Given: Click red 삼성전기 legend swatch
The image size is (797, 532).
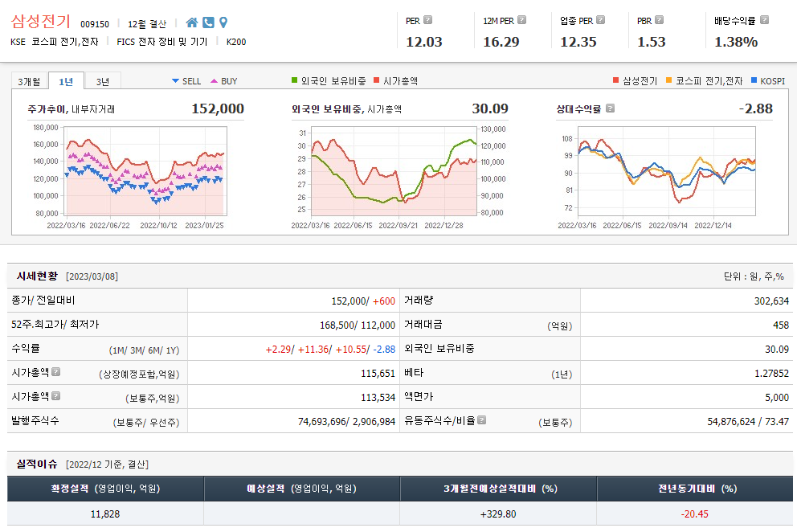Looking at the screenshot, I should tap(616, 80).
